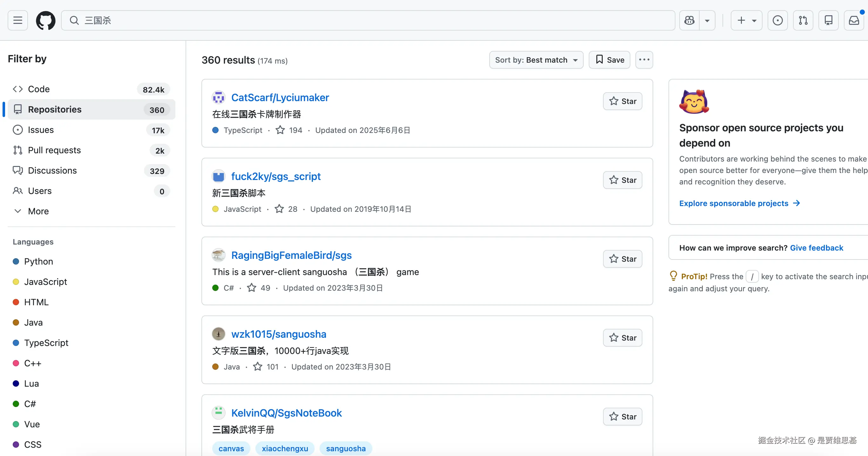Filter results by Lua language

pyautogui.click(x=26, y=383)
